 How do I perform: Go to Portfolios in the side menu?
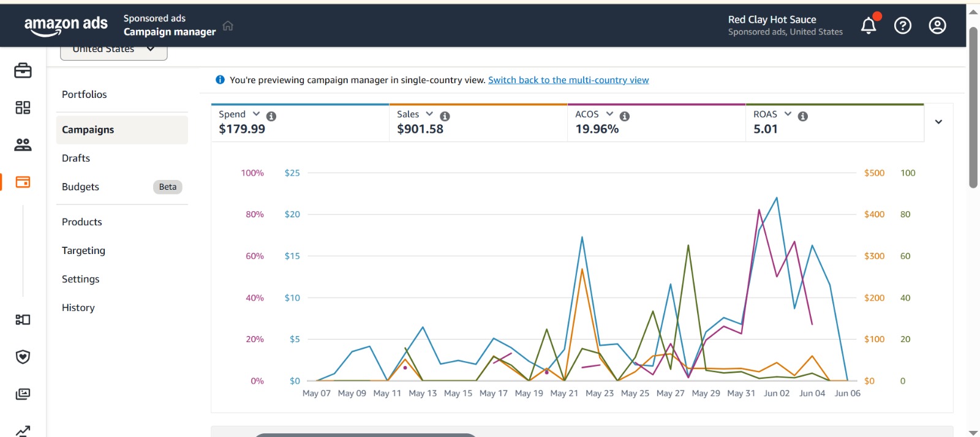(x=85, y=94)
